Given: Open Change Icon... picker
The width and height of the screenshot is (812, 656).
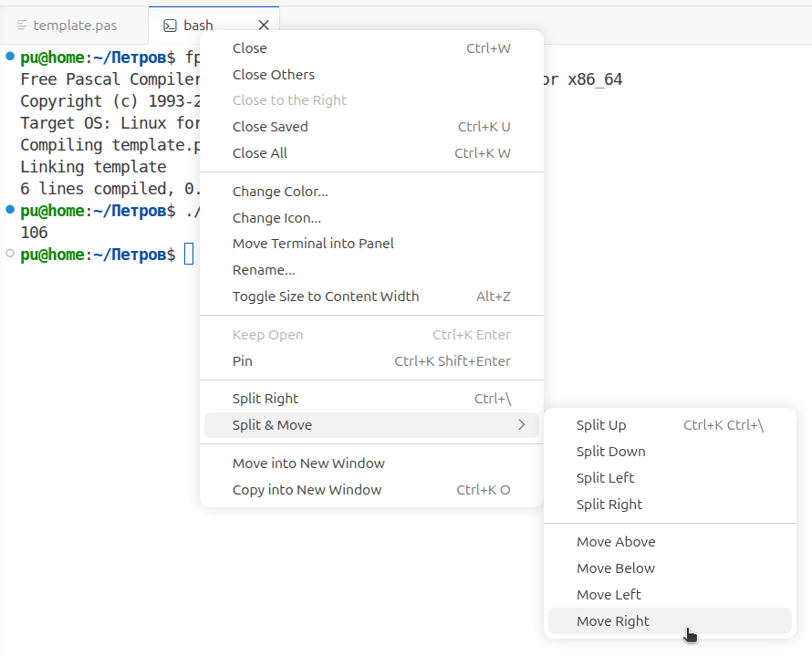Looking at the screenshot, I should (276, 218).
